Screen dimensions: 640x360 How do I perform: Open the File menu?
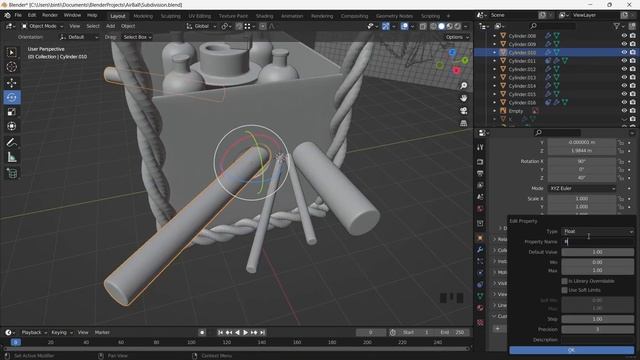tap(18, 16)
